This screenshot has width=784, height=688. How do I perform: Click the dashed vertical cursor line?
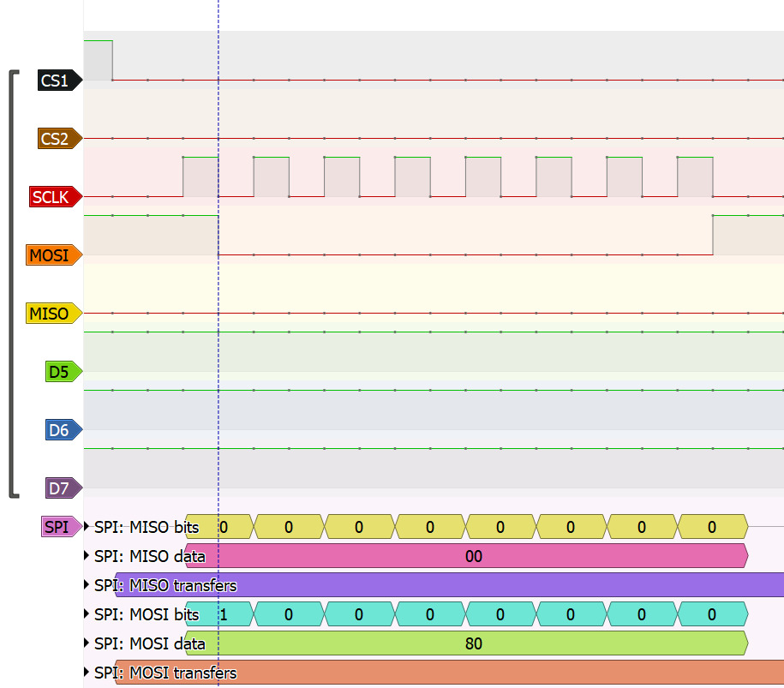218,344
